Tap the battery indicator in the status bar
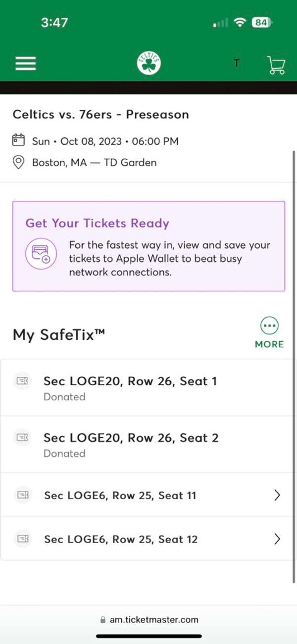The image size is (297, 644). [x=261, y=22]
